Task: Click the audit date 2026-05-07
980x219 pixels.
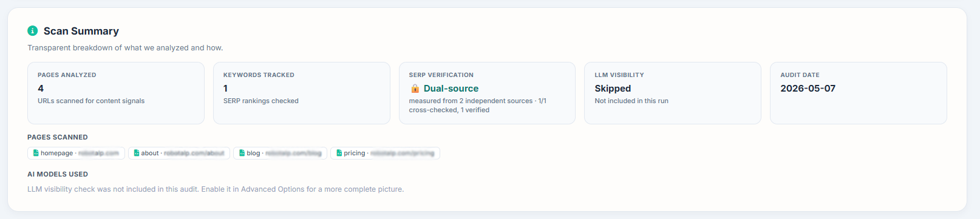Action: tap(808, 89)
